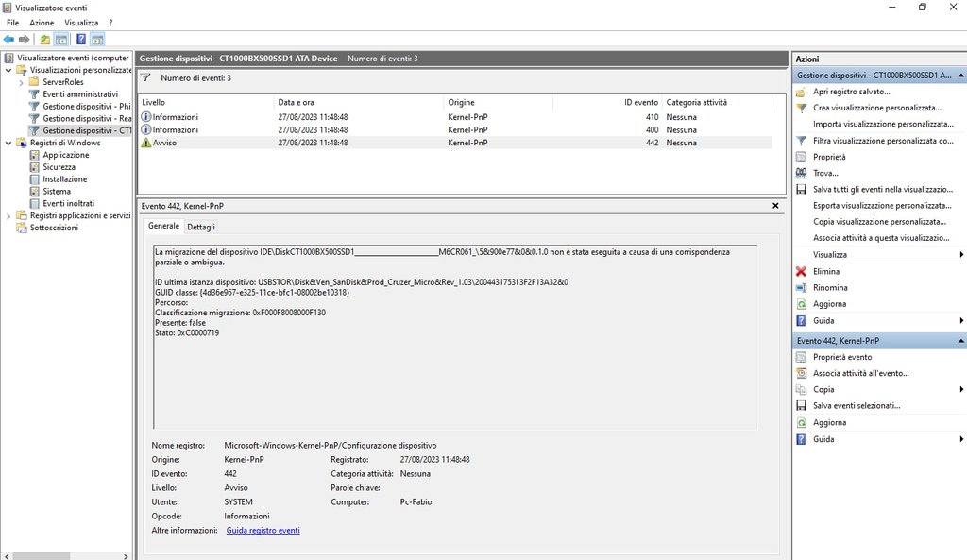Open the Guida registro eventi link
This screenshot has height=560, width=967.
pos(263,531)
